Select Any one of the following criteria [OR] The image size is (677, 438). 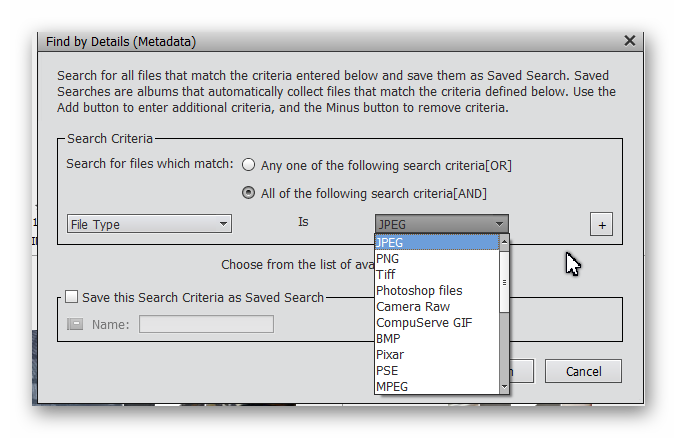point(249,165)
